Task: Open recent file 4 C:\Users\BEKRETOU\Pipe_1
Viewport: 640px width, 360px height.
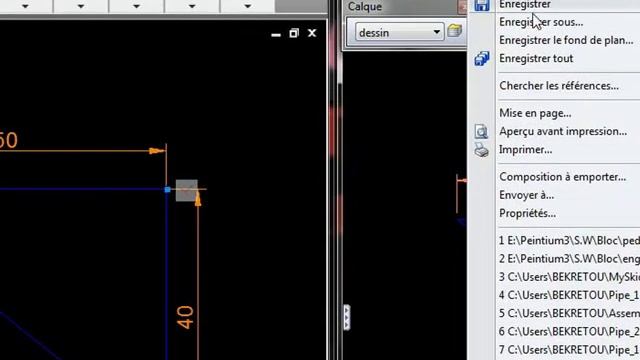Action: 569,295
